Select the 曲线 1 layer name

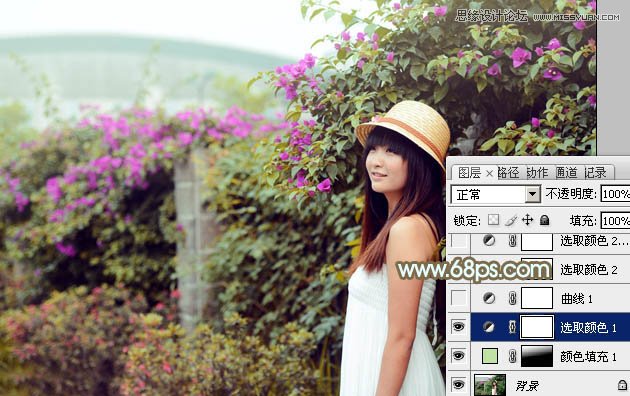(x=577, y=298)
